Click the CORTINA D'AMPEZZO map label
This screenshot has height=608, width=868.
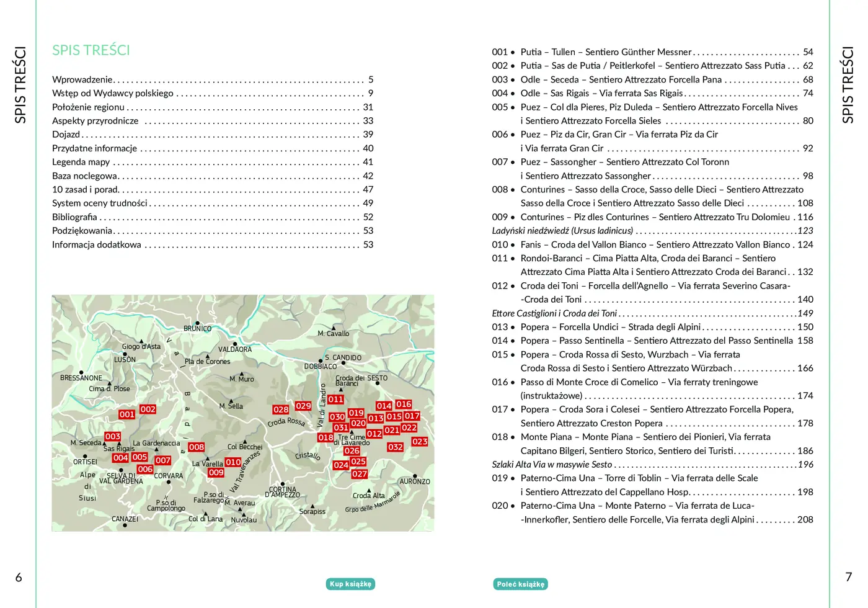coord(283,492)
